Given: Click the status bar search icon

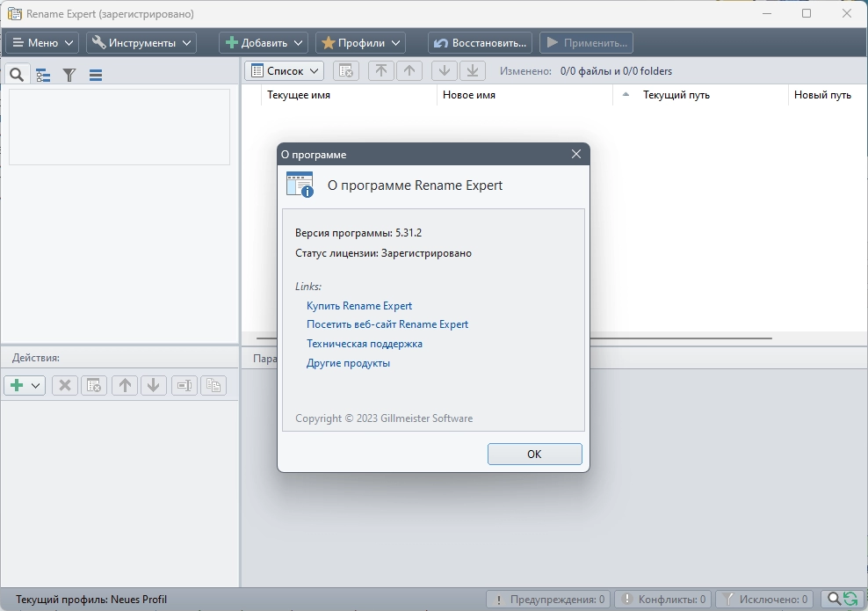Looking at the screenshot, I should click(x=834, y=599).
